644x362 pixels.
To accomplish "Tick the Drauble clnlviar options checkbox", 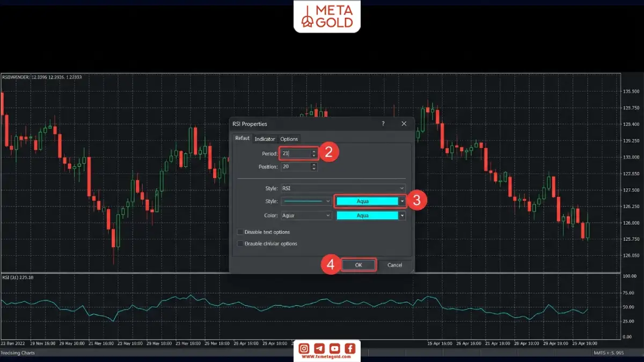I will (x=240, y=243).
